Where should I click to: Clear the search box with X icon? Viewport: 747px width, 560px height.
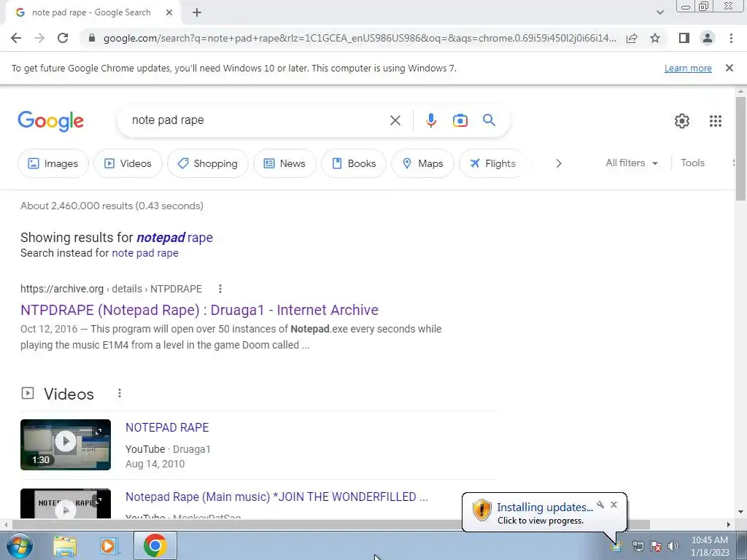point(395,120)
